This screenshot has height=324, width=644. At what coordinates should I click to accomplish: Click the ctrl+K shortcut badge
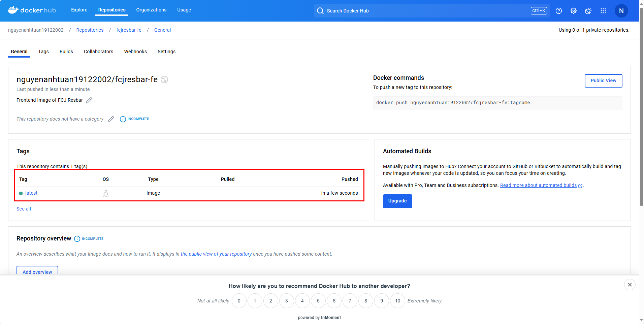click(539, 11)
